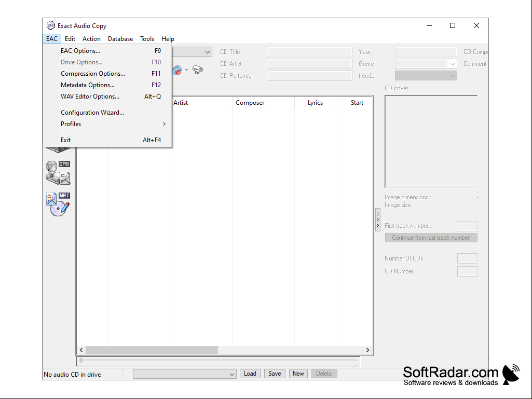
Task: Click the Number Of CDs field
Action: pyautogui.click(x=468, y=258)
